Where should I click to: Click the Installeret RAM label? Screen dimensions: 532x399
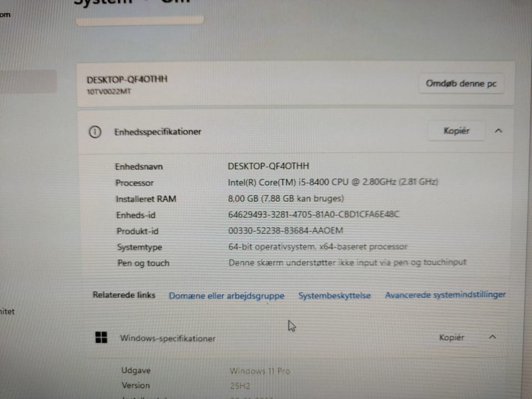coord(146,199)
